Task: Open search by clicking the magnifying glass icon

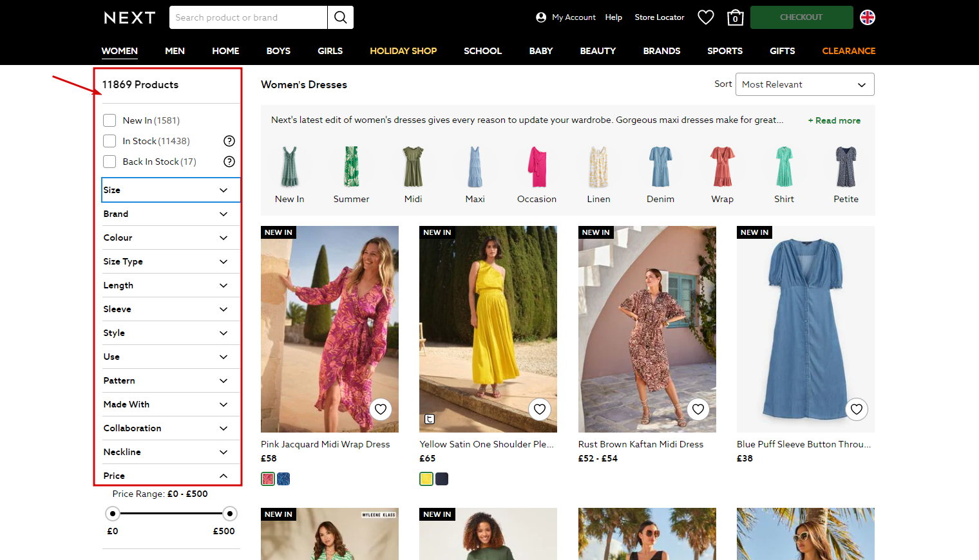Action: pos(341,17)
